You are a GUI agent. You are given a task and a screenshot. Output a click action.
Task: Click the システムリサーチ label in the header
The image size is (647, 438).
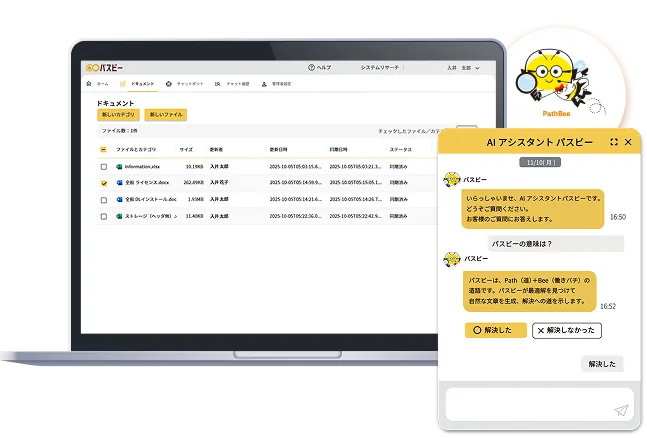coord(380,68)
